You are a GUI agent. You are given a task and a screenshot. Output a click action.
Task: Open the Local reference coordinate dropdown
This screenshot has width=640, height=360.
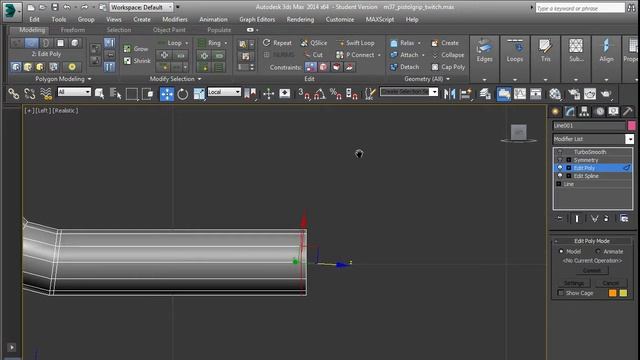point(224,92)
